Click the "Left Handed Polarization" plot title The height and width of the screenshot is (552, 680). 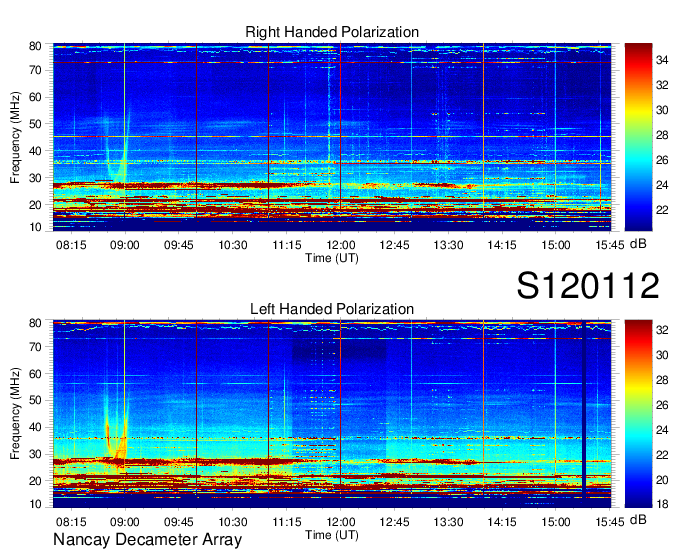(x=332, y=309)
